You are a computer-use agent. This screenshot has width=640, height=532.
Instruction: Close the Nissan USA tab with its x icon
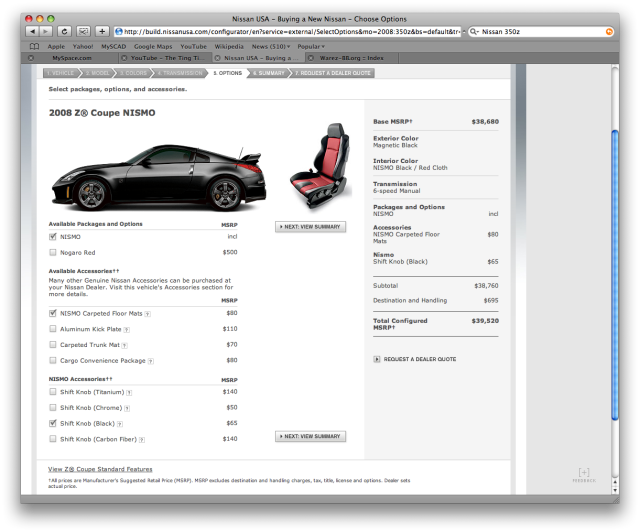pyautogui.click(x=218, y=58)
